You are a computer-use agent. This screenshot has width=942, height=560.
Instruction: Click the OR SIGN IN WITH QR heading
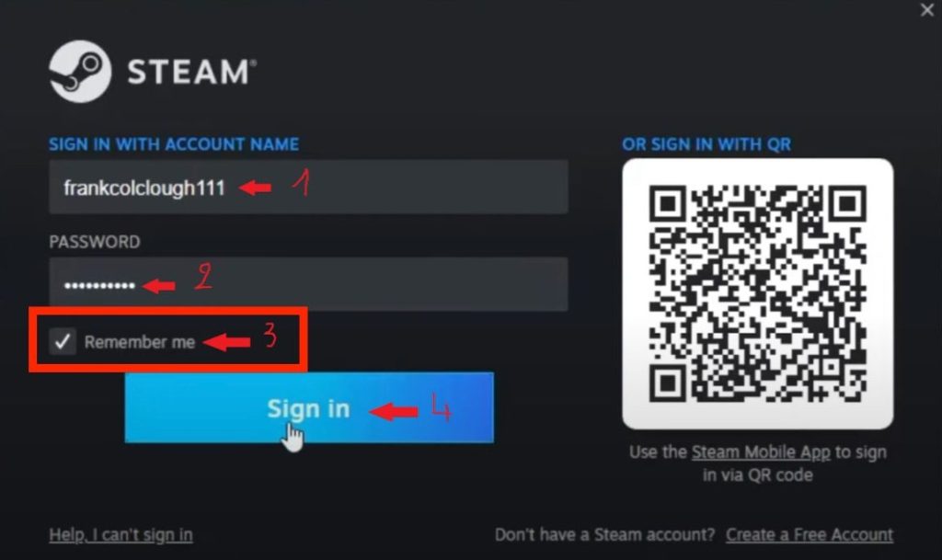tap(706, 144)
